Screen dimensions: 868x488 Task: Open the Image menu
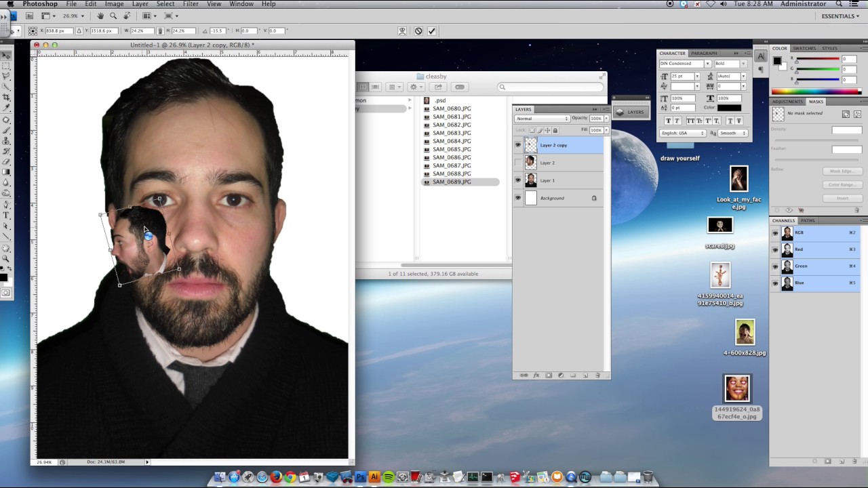tap(114, 4)
